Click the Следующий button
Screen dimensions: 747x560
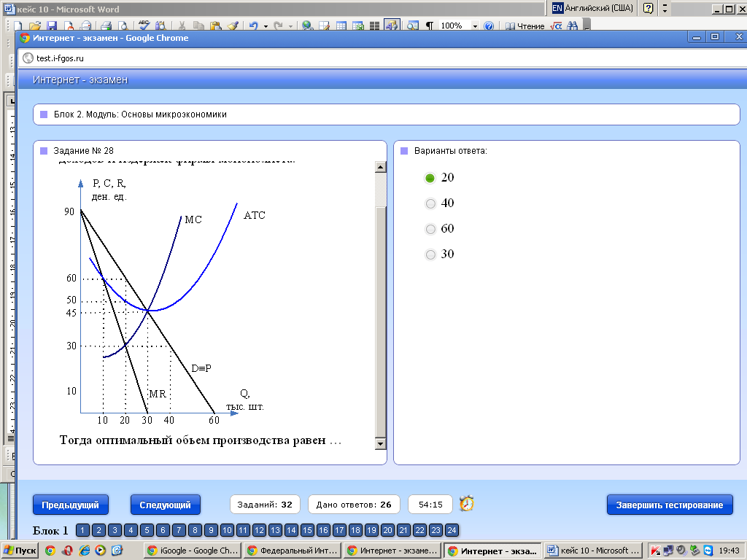click(166, 505)
